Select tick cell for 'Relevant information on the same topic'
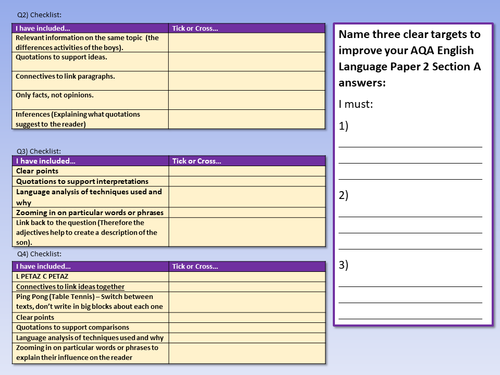 click(x=247, y=42)
